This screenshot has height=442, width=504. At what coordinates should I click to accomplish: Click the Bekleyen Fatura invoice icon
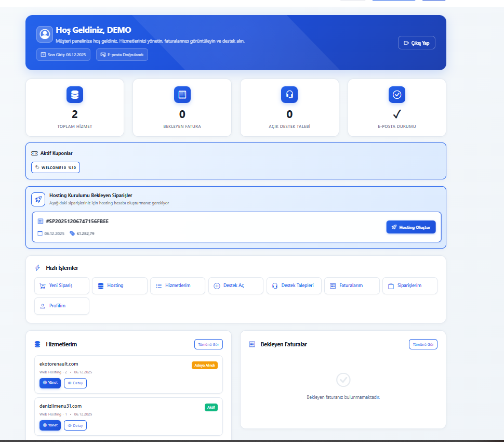182,95
